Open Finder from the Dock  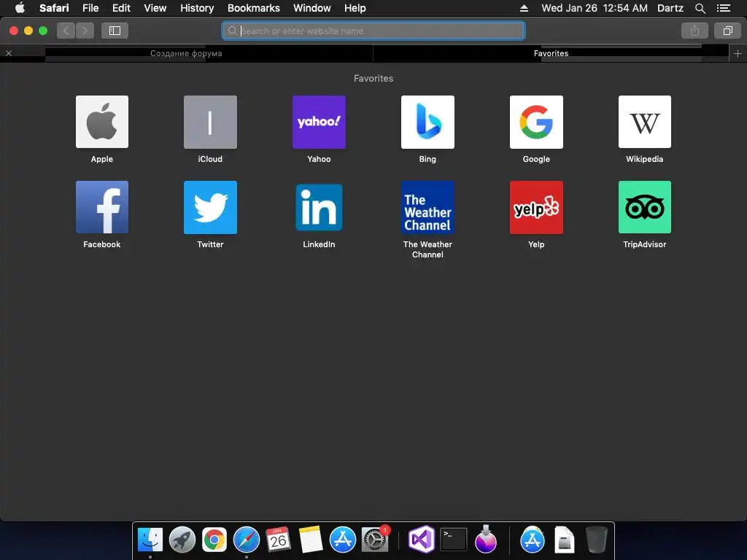click(x=150, y=540)
